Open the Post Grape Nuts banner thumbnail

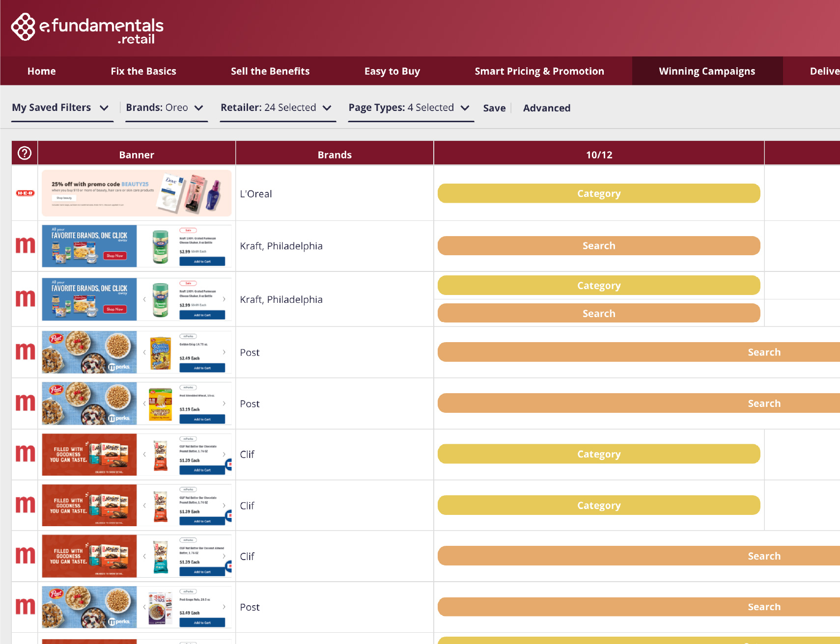tap(137, 607)
